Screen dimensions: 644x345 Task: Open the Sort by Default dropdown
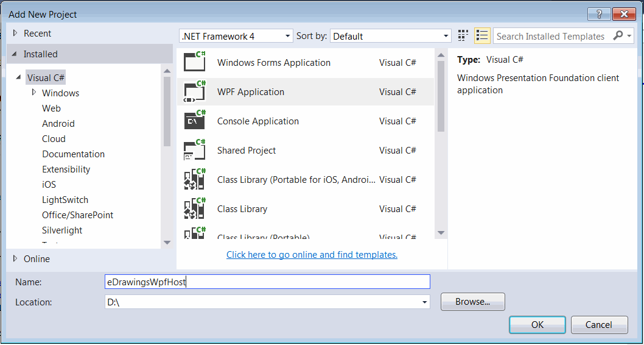tap(391, 36)
